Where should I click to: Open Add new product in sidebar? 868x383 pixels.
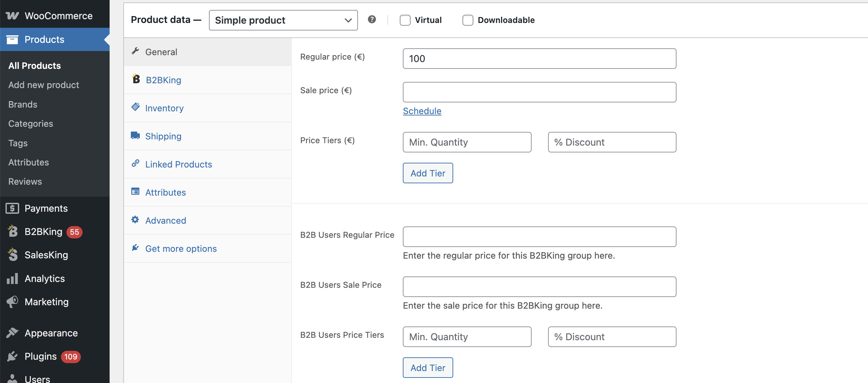[44, 85]
